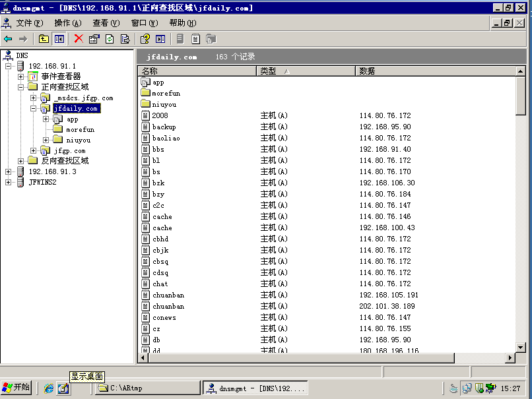Open the 操作(A) menu
The height and width of the screenshot is (399, 532).
coord(68,23)
